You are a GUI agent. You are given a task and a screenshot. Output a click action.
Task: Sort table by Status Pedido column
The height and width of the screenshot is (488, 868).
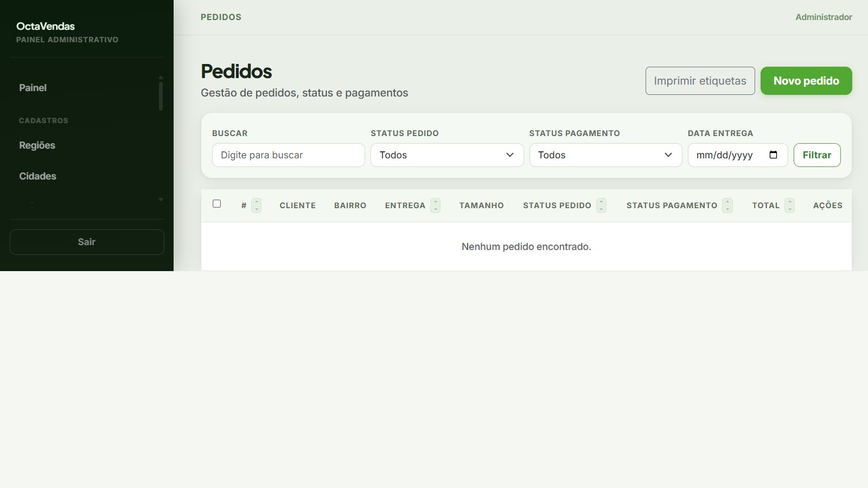(x=601, y=205)
